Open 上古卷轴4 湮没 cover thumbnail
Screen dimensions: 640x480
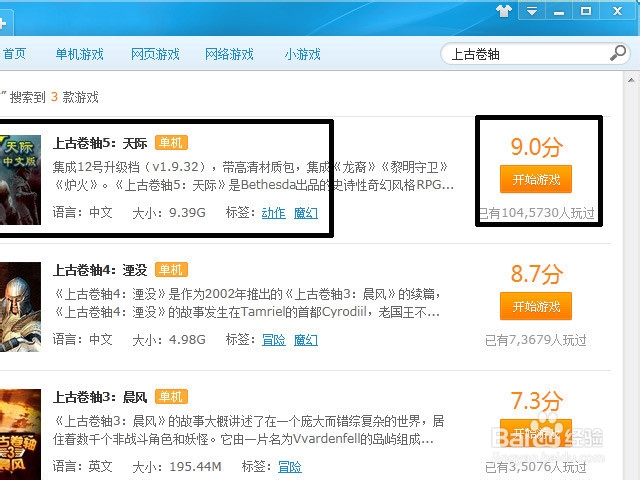20,307
